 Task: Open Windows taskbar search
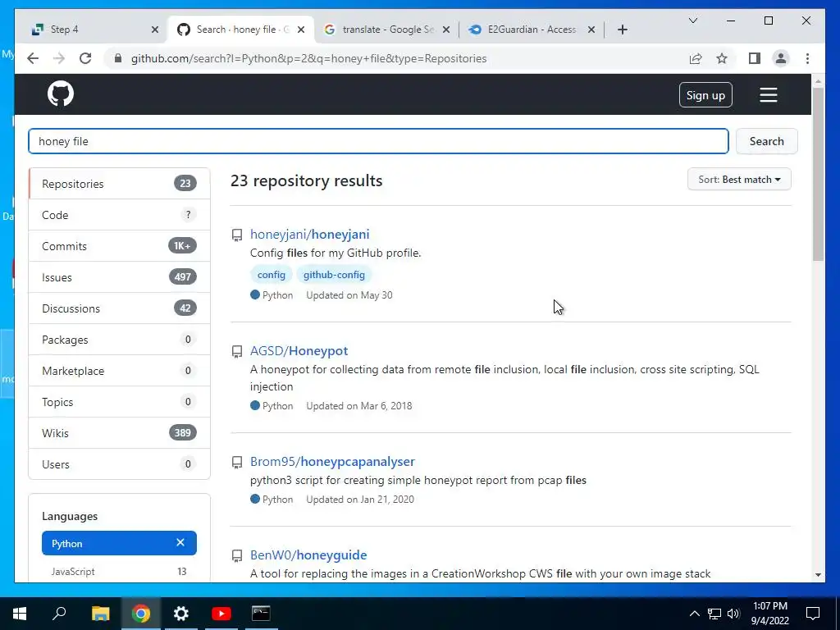59,614
